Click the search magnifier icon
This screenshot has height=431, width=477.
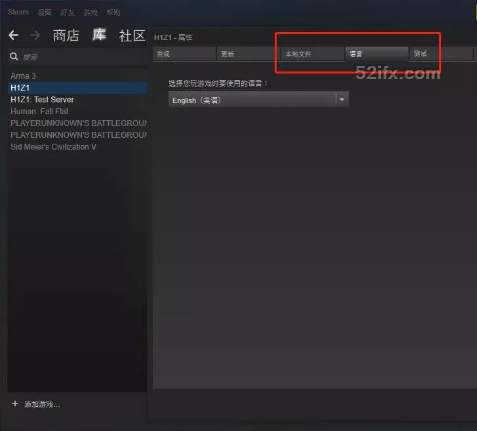(14, 57)
